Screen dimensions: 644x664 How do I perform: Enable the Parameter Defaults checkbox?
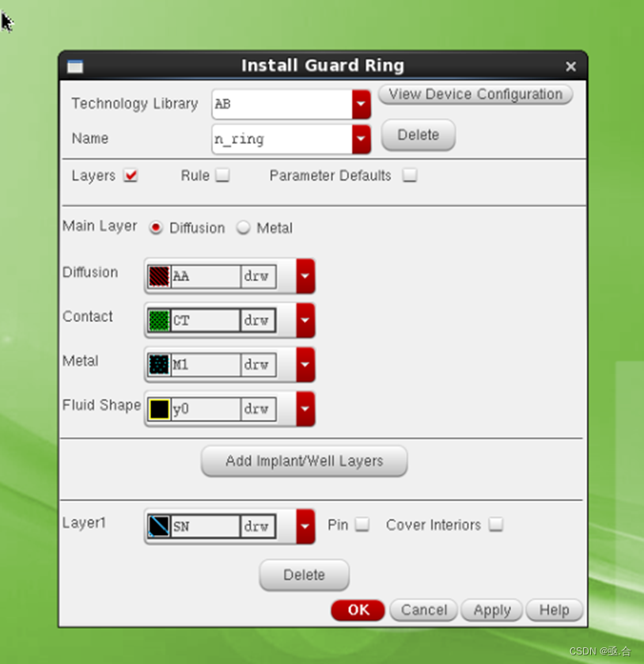[410, 175]
